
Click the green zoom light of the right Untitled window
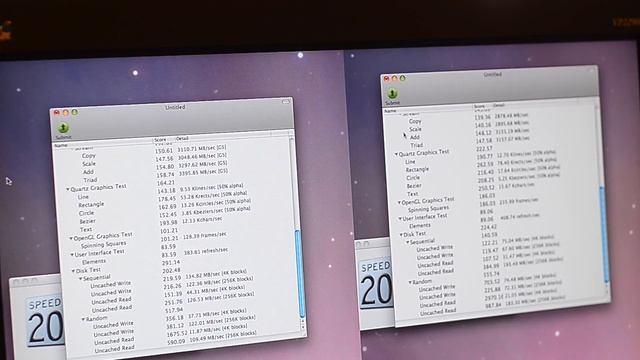[x=402, y=78]
